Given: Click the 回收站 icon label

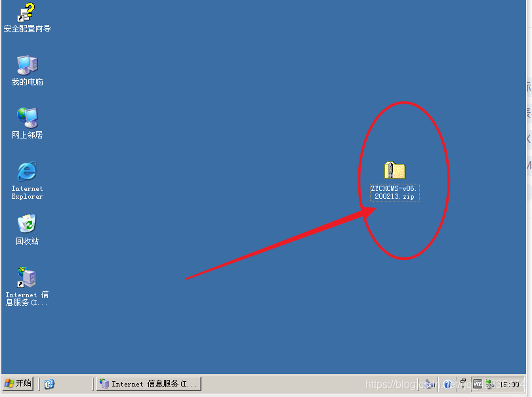Looking at the screenshot, I should (27, 241).
